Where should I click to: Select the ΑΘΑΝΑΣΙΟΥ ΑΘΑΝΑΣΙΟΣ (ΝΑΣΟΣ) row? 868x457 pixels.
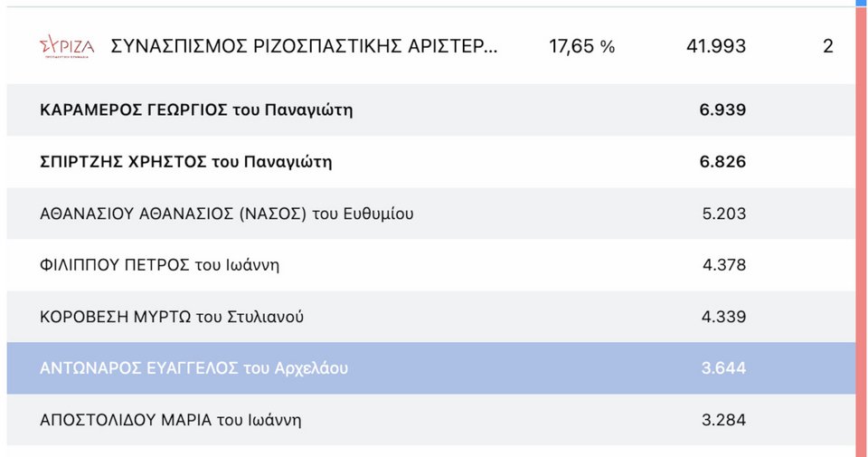[227, 214]
